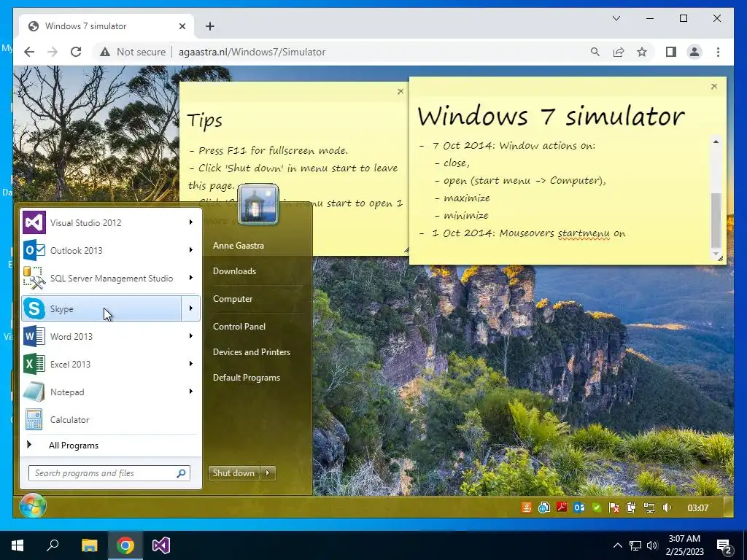Screen dimensions: 747x560
Task: Open the Chrome profile avatar
Action: (x=694, y=52)
